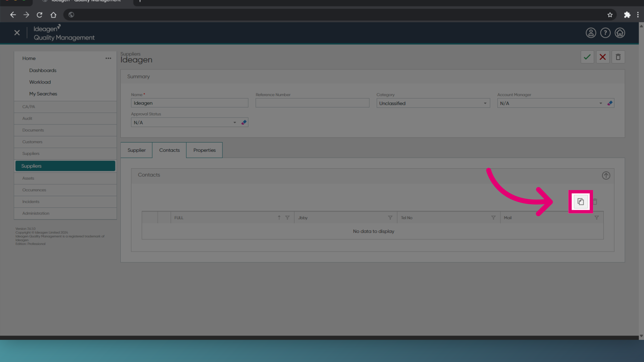Select the highlighted Suppliers menu item
644x362 pixels.
pos(65,166)
